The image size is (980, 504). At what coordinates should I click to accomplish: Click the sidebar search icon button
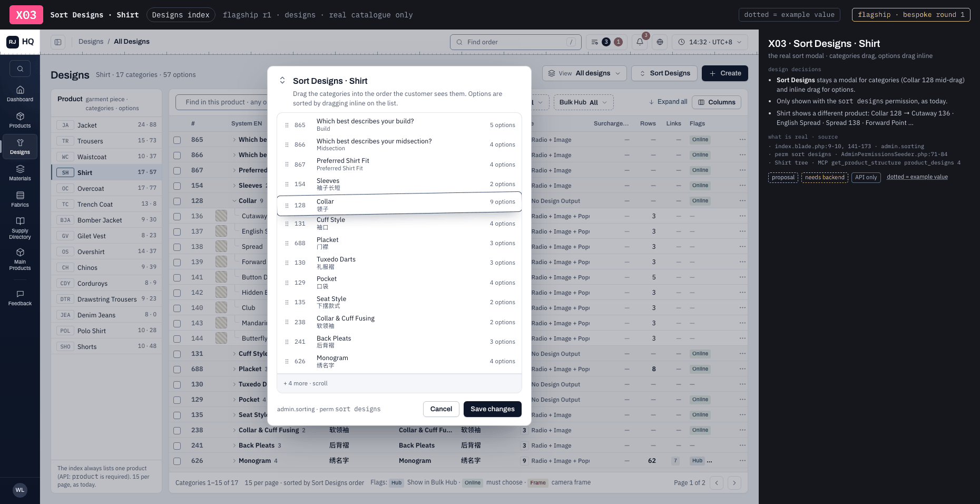pos(20,69)
